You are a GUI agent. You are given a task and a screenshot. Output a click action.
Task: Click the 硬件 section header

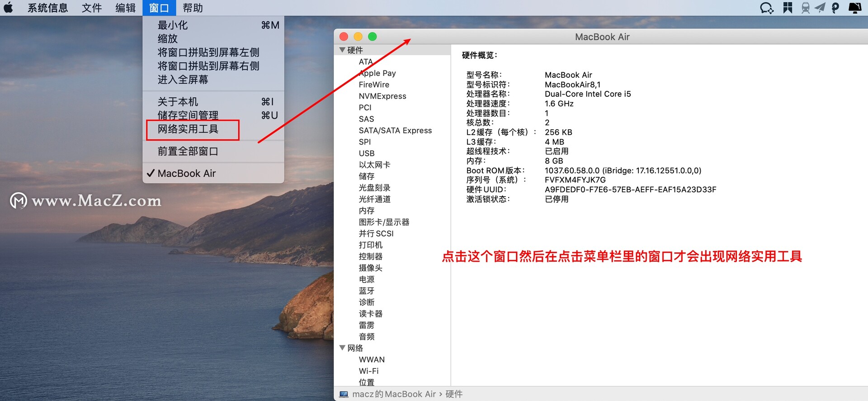click(x=355, y=50)
